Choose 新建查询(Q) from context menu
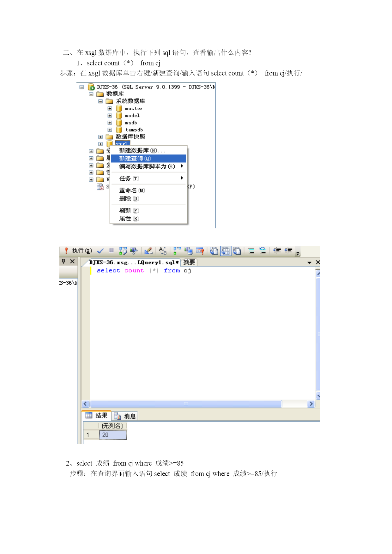Screen dimensions: 392x554 pos(148,159)
